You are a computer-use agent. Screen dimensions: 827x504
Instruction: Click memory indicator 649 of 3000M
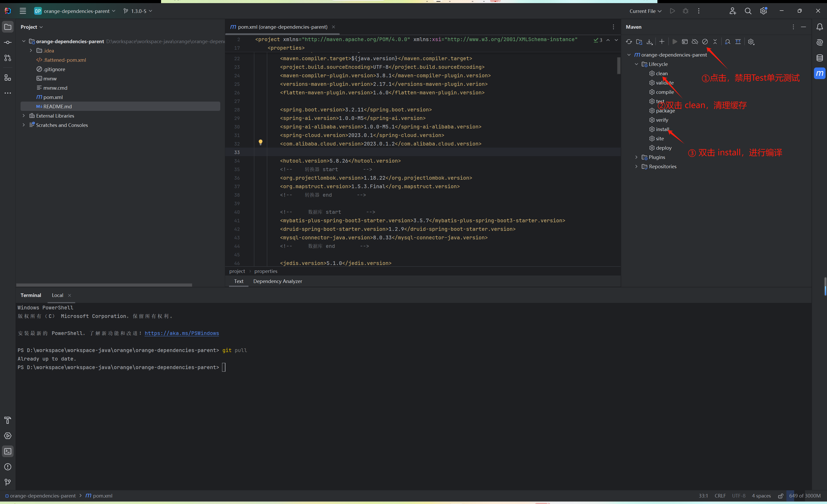(x=805, y=496)
